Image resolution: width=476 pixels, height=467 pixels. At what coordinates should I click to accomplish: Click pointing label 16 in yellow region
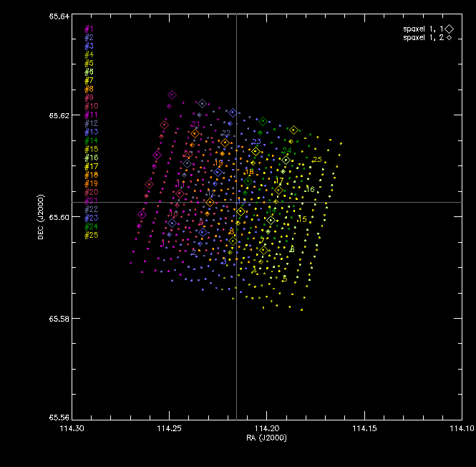[x=310, y=189]
